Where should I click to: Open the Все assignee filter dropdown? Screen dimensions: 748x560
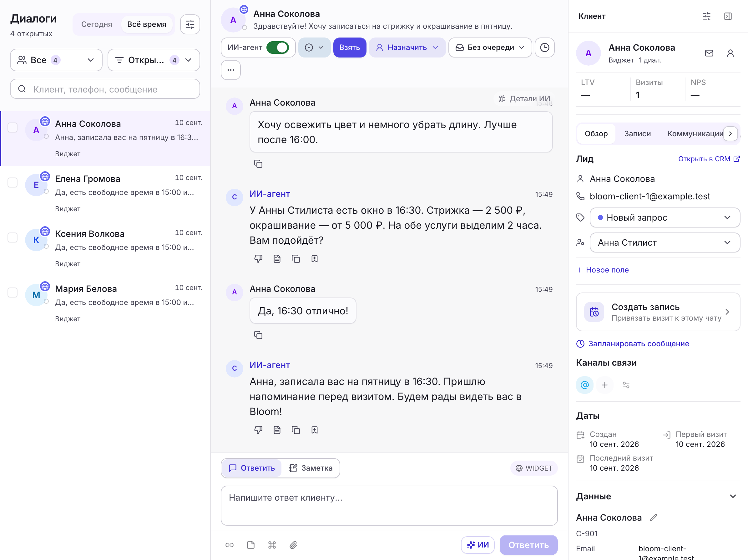pos(56,60)
